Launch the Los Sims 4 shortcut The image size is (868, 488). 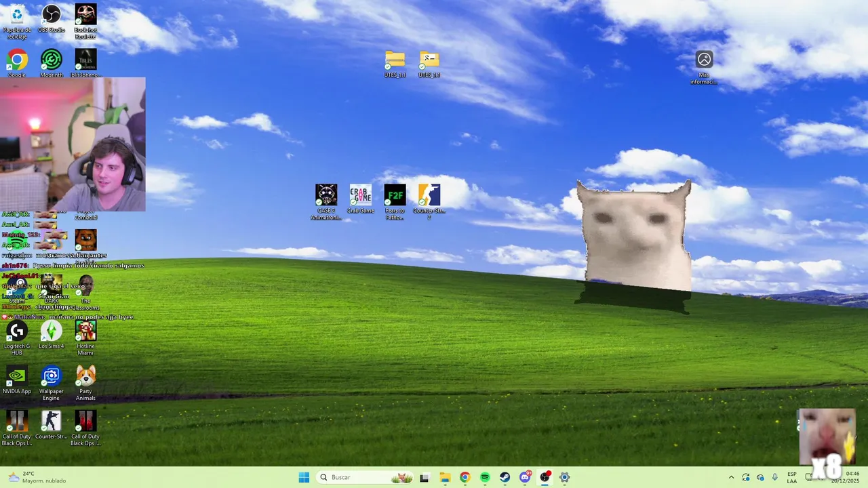pos(52,334)
